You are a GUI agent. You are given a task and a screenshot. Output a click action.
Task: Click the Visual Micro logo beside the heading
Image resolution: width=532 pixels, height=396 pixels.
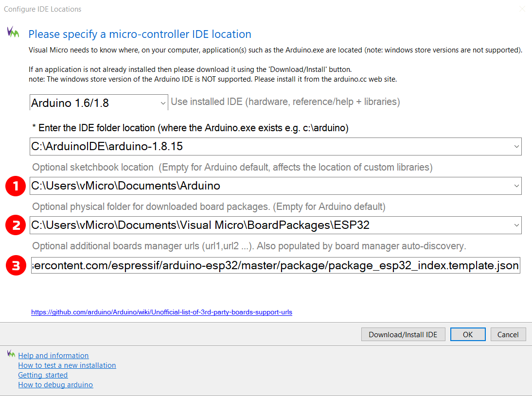tap(13, 32)
